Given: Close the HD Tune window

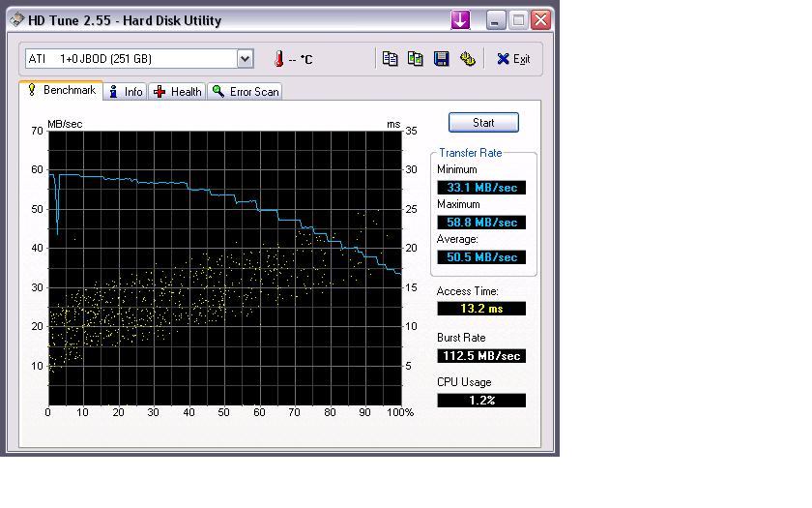Looking at the screenshot, I should pyautogui.click(x=540, y=20).
